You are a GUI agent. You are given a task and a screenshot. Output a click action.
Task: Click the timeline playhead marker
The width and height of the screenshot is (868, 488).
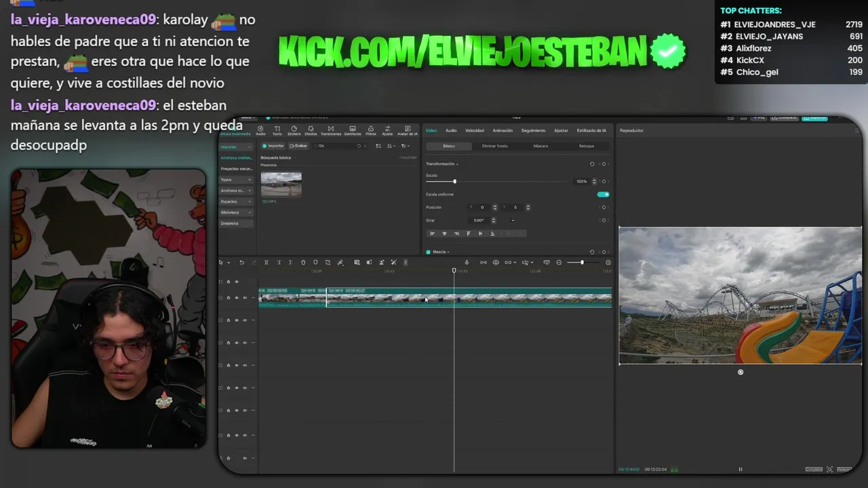(454, 271)
